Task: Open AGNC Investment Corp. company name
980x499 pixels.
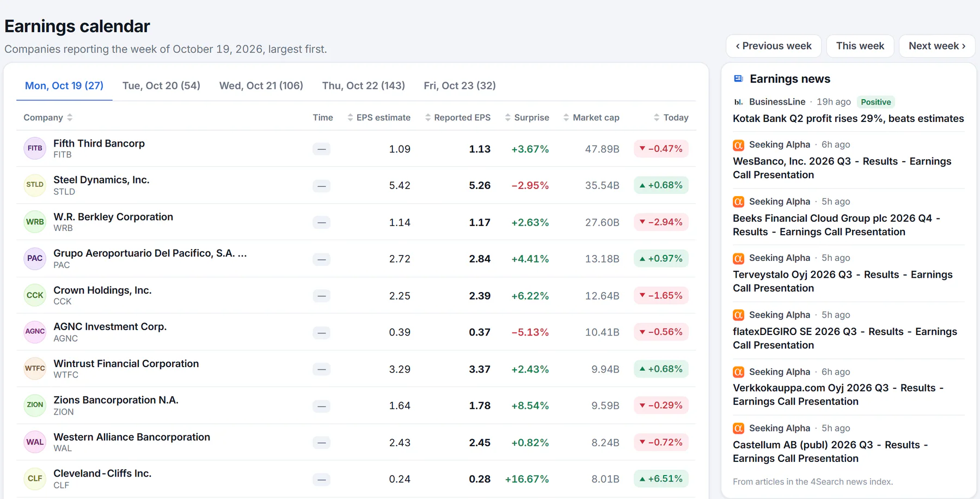Action: (x=110, y=326)
